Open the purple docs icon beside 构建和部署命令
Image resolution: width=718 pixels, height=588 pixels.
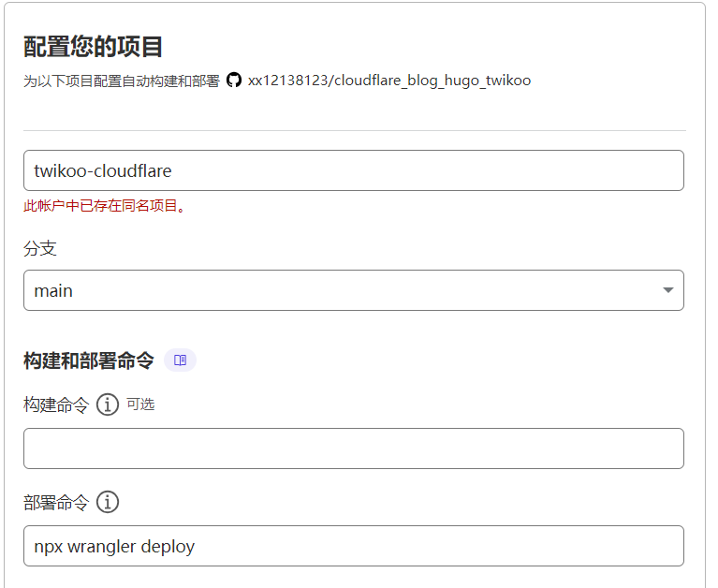(180, 360)
